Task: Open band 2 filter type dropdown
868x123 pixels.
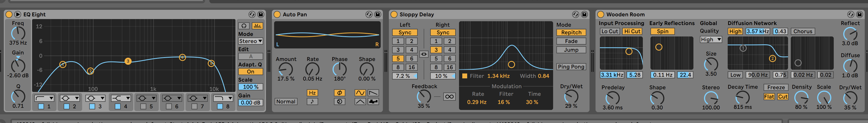Action: coord(70,98)
